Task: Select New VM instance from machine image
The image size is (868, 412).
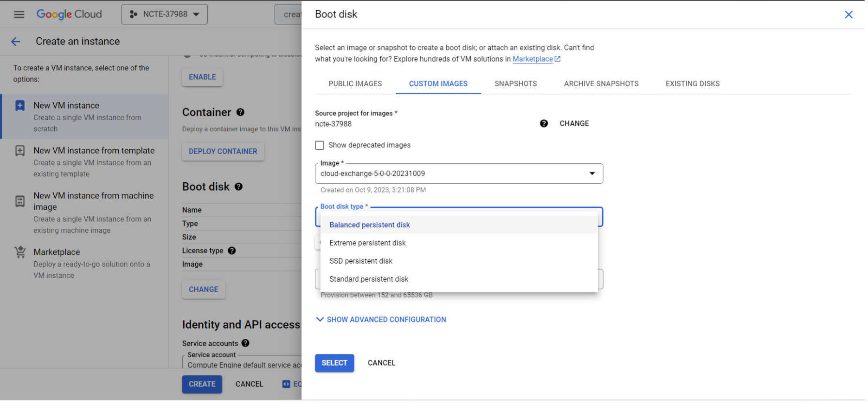Action: tap(85, 213)
